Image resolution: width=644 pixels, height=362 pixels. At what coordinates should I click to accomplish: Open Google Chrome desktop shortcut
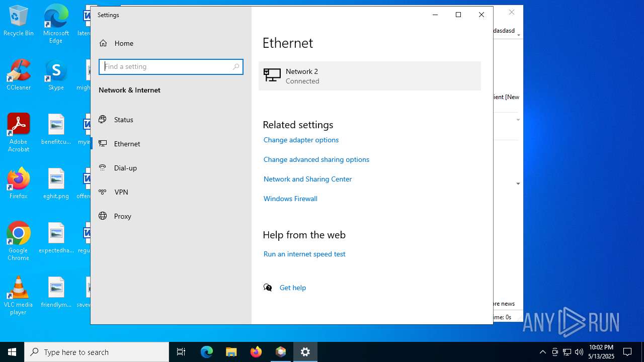[x=19, y=241]
